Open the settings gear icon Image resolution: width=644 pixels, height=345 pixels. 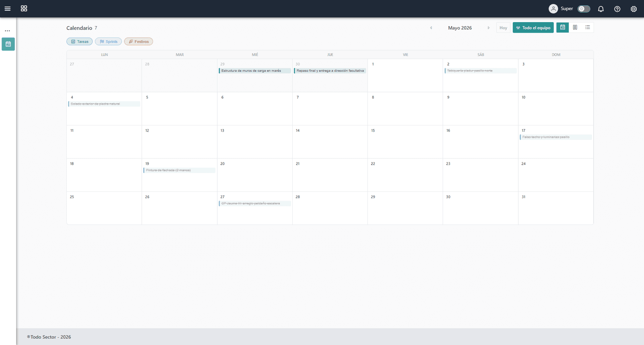(x=634, y=9)
